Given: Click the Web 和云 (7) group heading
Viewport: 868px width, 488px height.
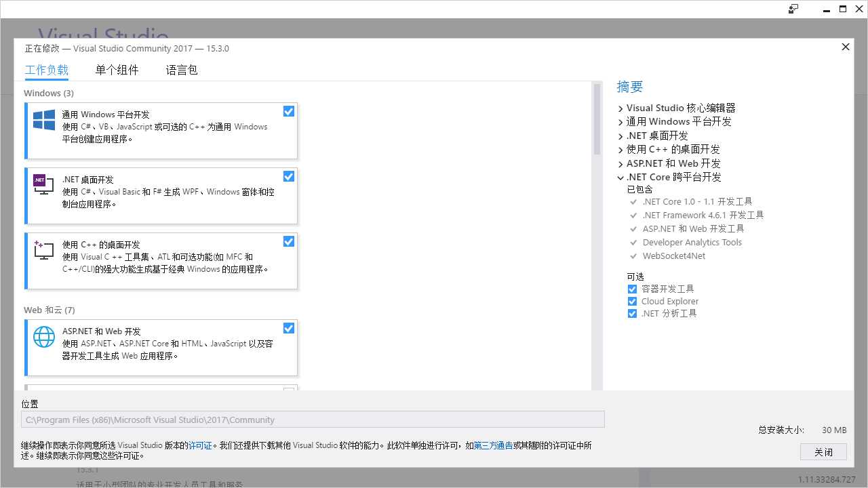Looking at the screenshot, I should tap(50, 310).
